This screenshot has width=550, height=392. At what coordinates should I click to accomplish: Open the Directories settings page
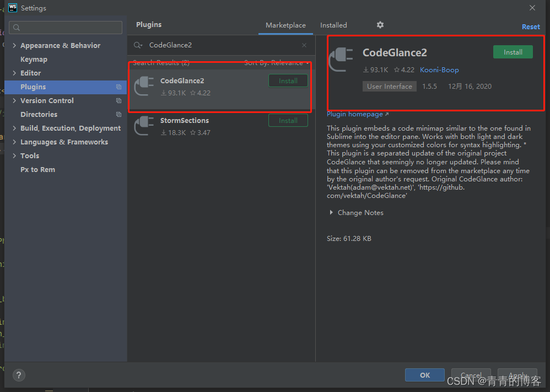[39, 115]
